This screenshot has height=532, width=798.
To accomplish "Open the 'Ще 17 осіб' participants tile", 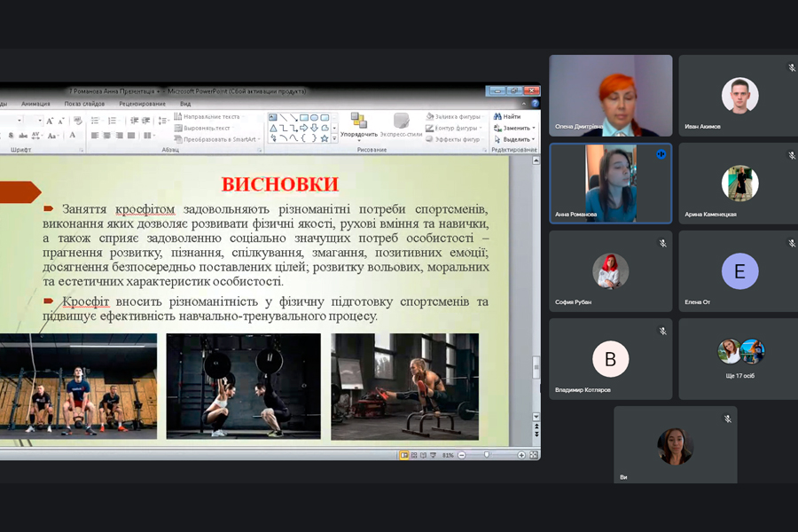I will point(739,359).
